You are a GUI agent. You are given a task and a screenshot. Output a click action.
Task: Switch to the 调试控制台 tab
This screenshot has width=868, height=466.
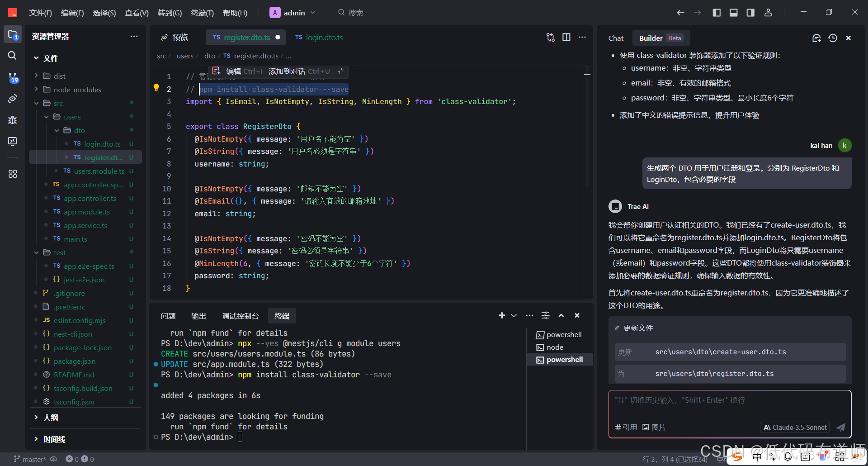coord(241,316)
